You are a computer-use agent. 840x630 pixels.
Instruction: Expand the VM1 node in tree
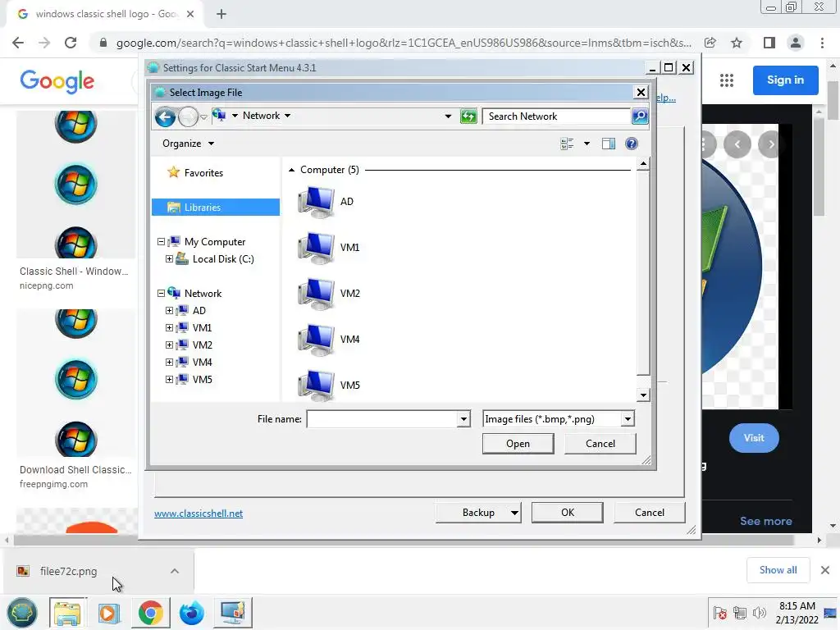point(169,328)
